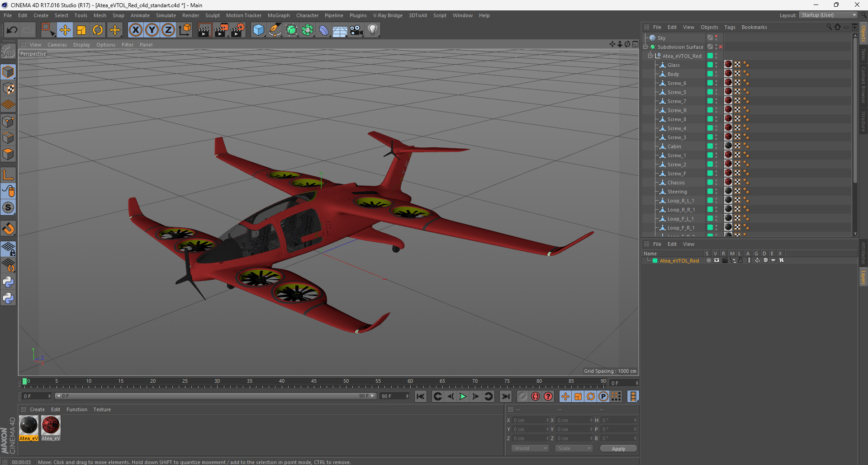868x465 pixels.
Task: Select the Cabin object
Action: (674, 146)
